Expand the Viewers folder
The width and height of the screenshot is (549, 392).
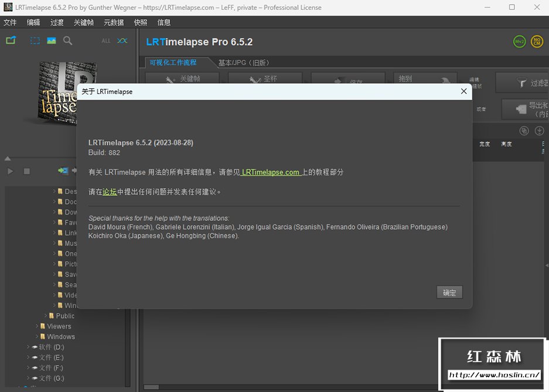(37, 326)
